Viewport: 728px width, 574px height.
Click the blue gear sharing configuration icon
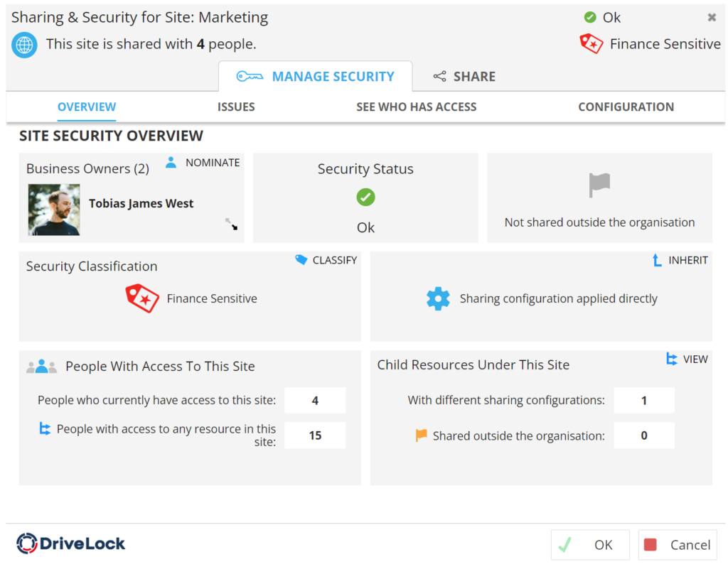[x=438, y=298]
